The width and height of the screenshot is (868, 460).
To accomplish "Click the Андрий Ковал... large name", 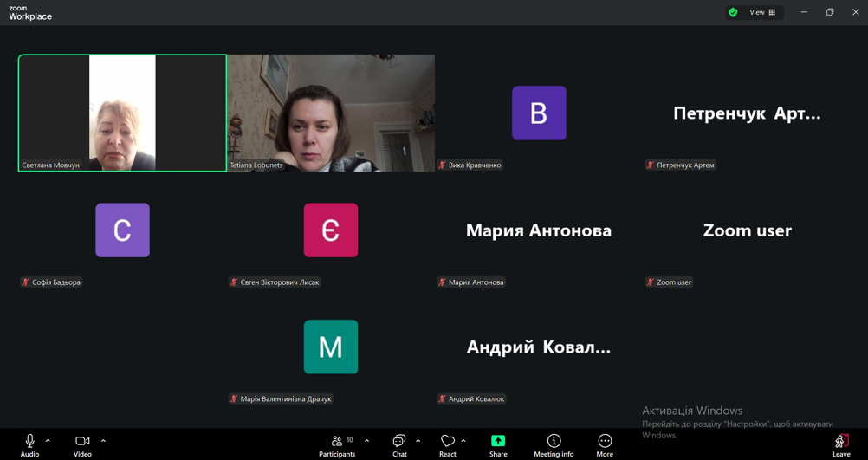I will coord(539,347).
